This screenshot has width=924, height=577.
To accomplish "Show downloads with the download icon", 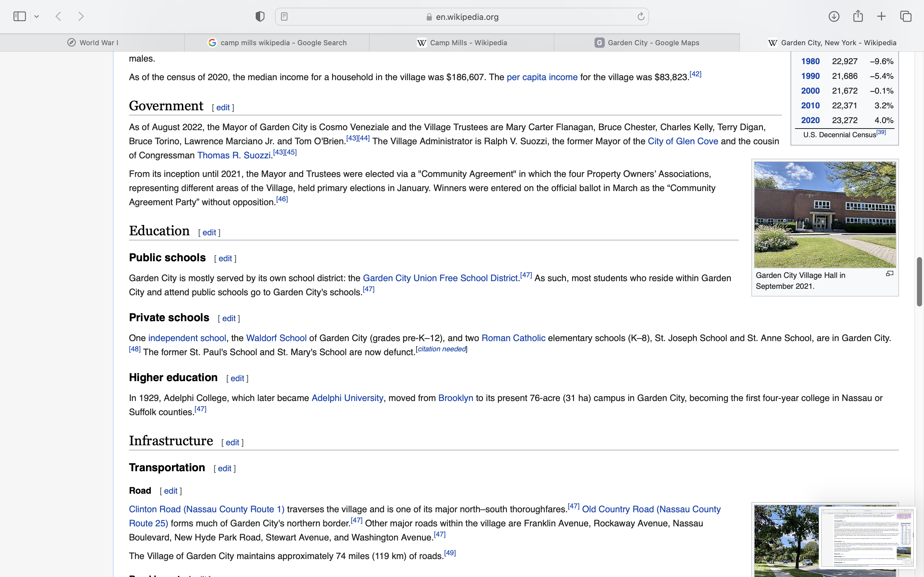I will pos(834,16).
